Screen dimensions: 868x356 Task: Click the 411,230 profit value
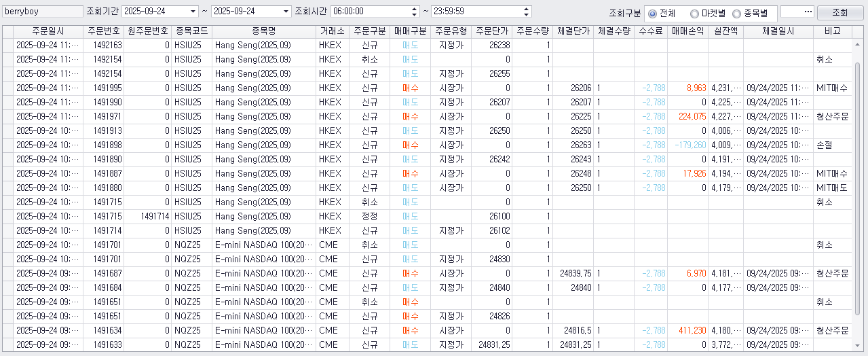(688, 330)
